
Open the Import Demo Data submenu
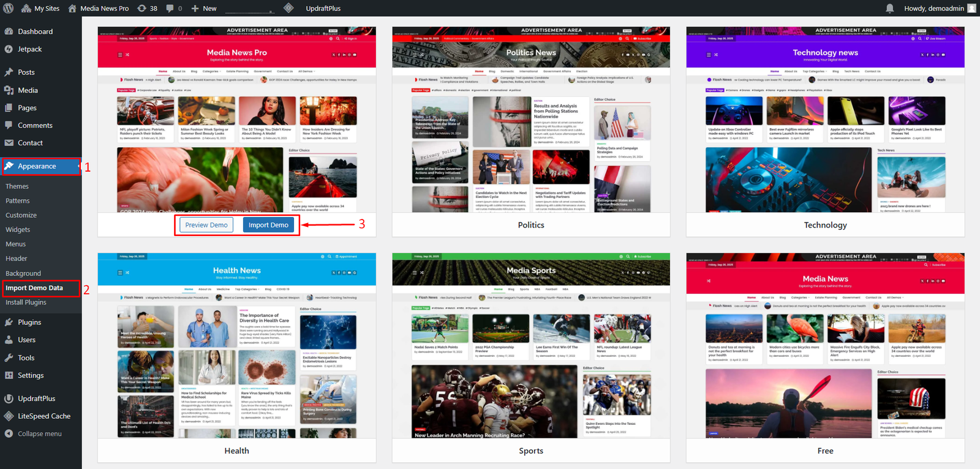click(34, 288)
